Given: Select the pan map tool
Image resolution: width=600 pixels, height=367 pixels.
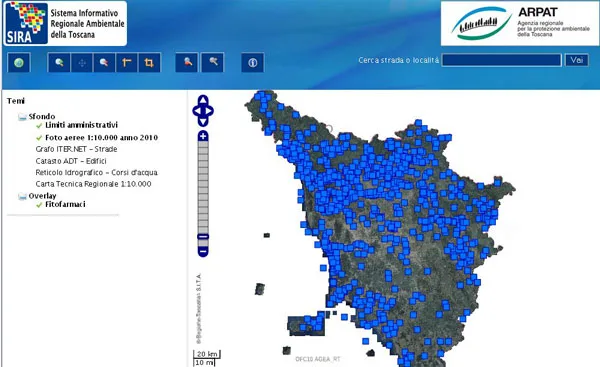Looking at the screenshot, I should (82, 63).
